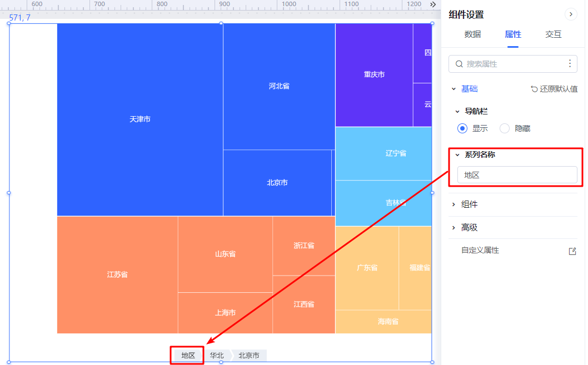
Task: Click the 系列名称 input containing 地区
Action: pos(517,175)
